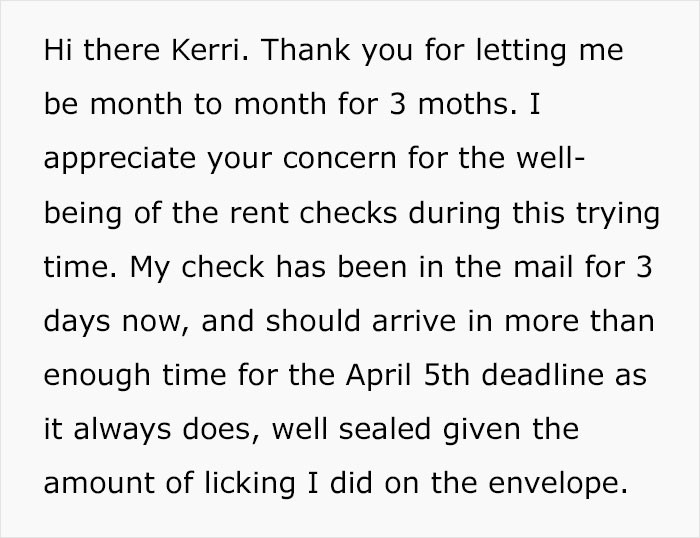700x538 pixels.
Task: Click the hyphenated word "well-"
Action: (x=550, y=158)
